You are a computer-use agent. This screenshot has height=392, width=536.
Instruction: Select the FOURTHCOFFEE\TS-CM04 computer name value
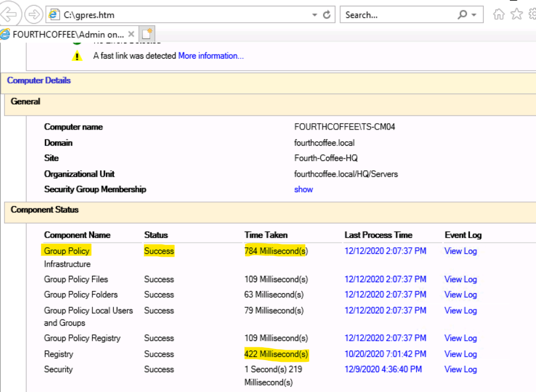[345, 127]
